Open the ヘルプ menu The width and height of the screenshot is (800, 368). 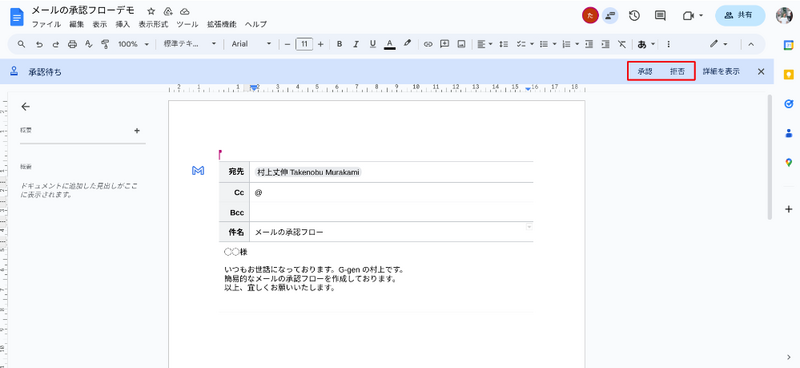(x=256, y=24)
